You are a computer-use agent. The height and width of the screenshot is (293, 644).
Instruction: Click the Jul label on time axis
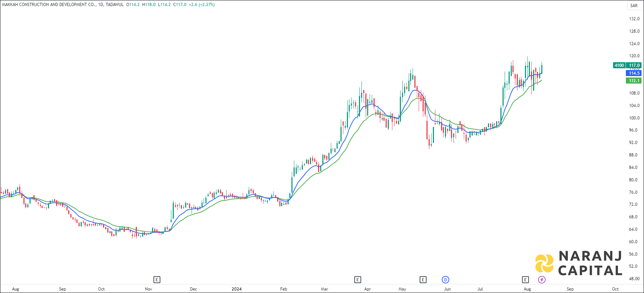tap(480, 289)
